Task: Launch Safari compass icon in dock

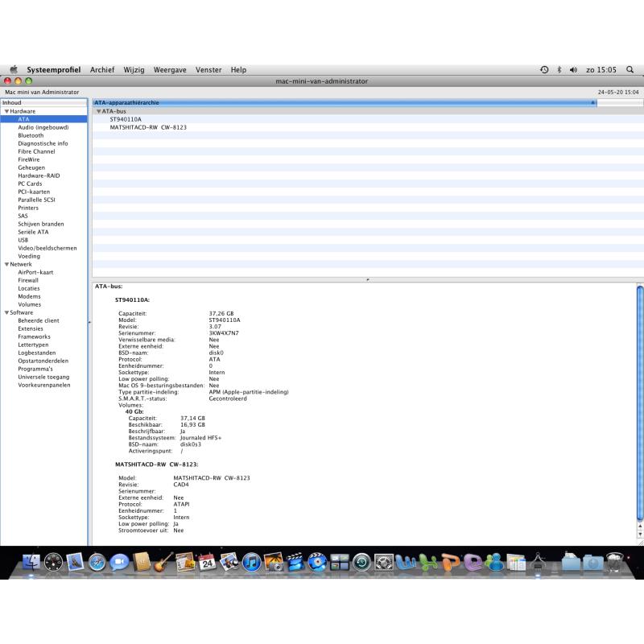Action: 97,562
